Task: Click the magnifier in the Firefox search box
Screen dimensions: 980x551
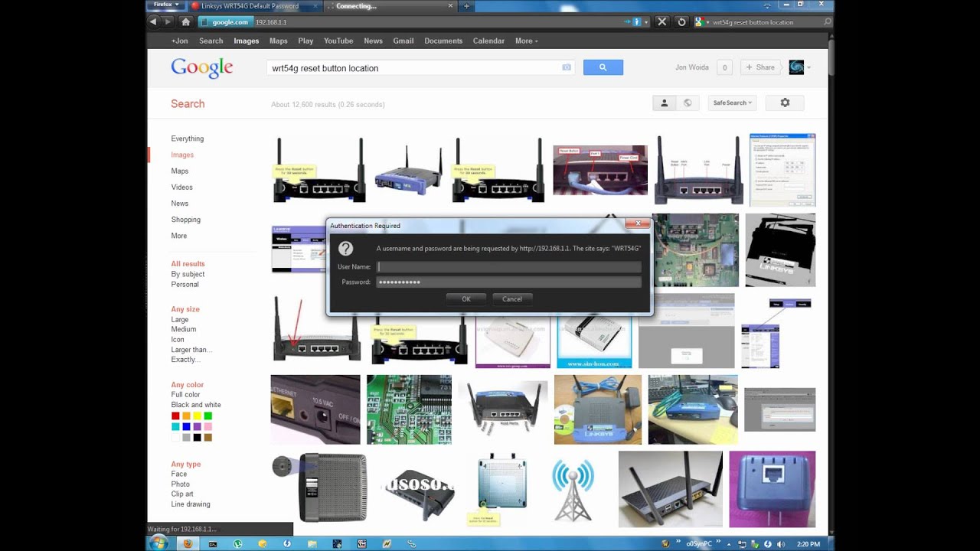Action: coord(828,22)
